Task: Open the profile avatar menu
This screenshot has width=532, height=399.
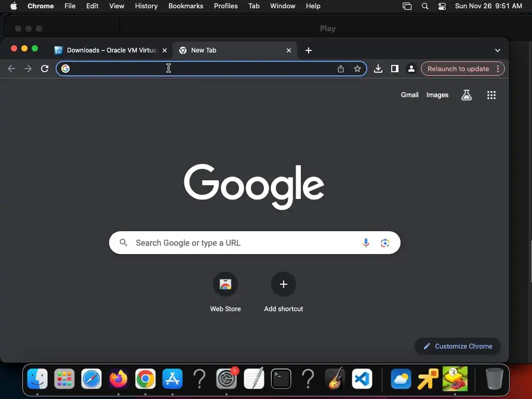Action: pos(411,69)
